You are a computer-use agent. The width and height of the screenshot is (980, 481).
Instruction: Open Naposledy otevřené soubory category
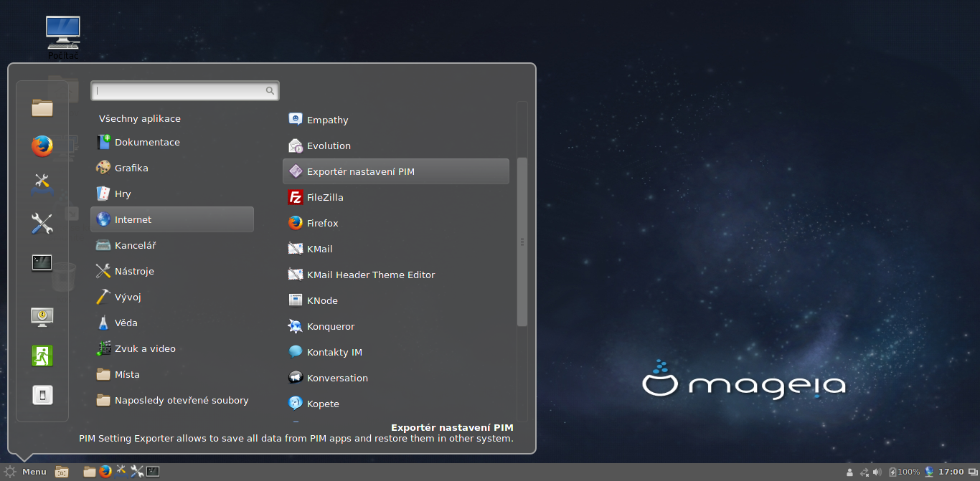pos(172,400)
